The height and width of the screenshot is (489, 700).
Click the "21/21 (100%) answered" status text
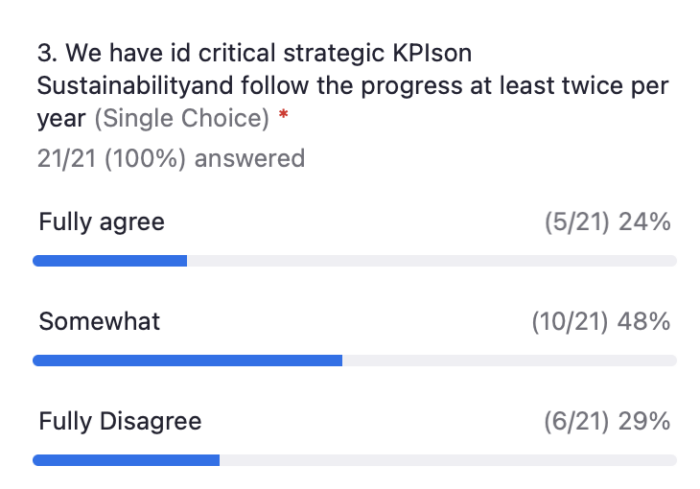(x=171, y=159)
